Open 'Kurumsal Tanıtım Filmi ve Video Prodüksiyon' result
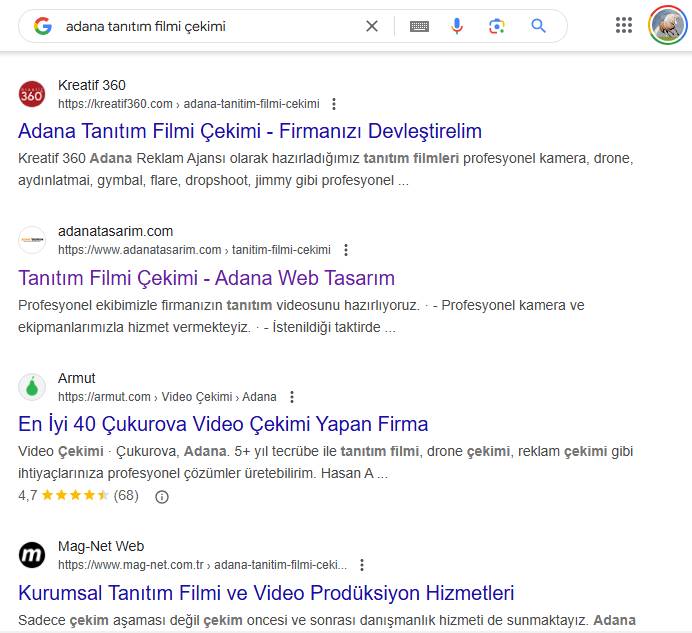 click(x=266, y=592)
